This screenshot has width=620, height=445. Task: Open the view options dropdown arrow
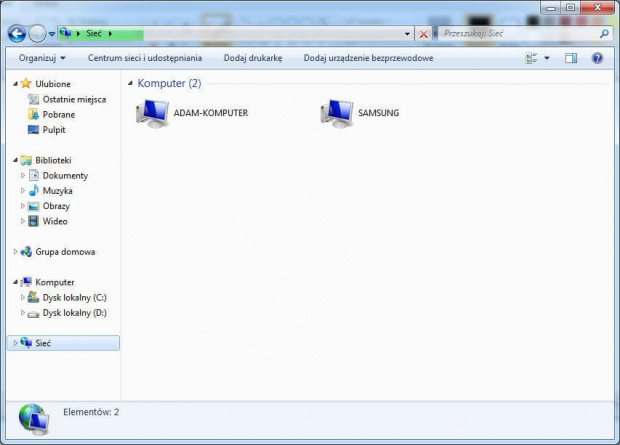pyautogui.click(x=546, y=58)
